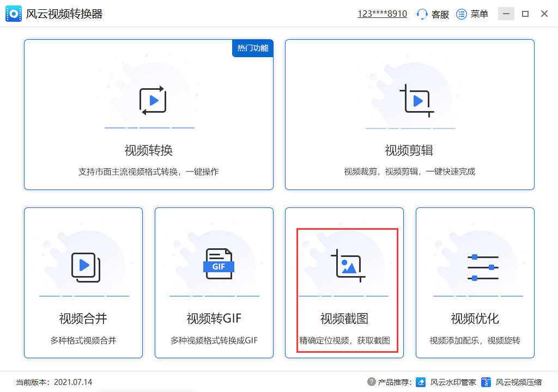Open the 视频剪辑 title text
Image resolution: width=558 pixels, height=392 pixels.
(409, 150)
